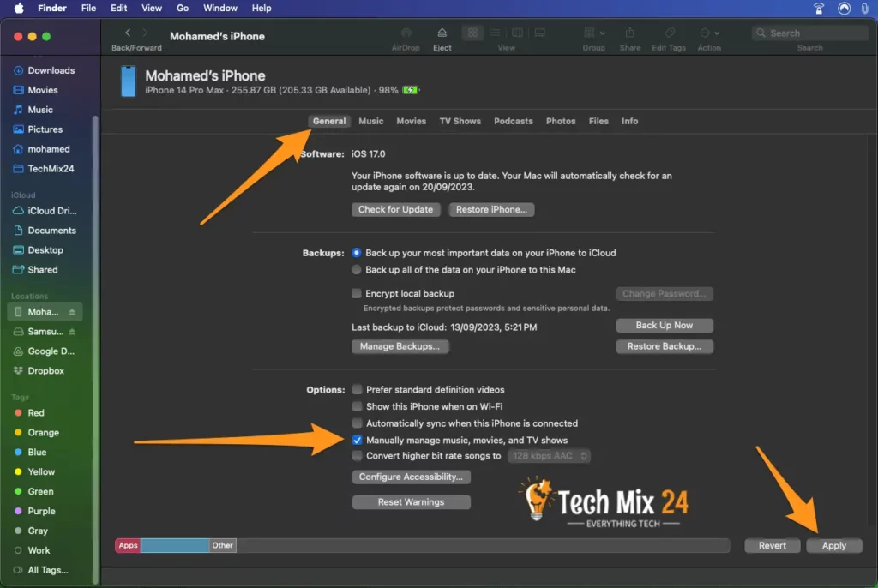Click Back Up Now button
The image size is (878, 588).
[x=665, y=326]
